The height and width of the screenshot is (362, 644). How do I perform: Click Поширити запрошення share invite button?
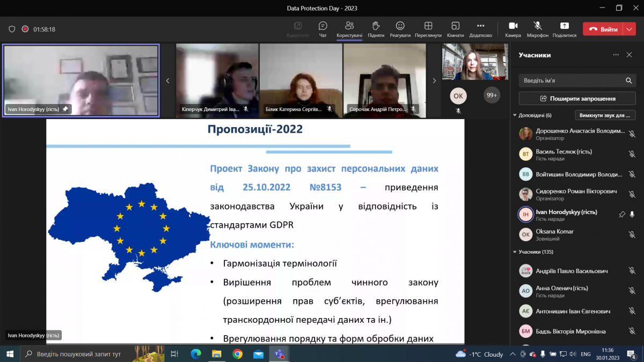pos(577,98)
